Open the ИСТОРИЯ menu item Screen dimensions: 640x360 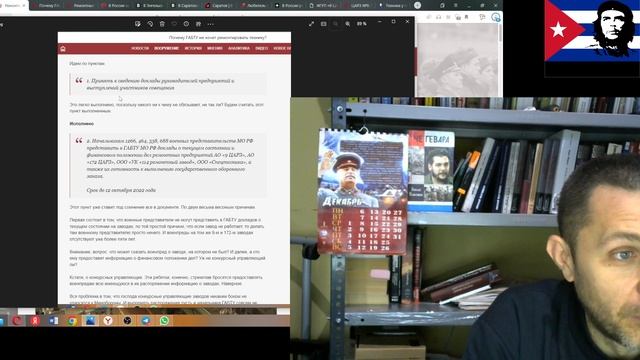[x=193, y=49]
